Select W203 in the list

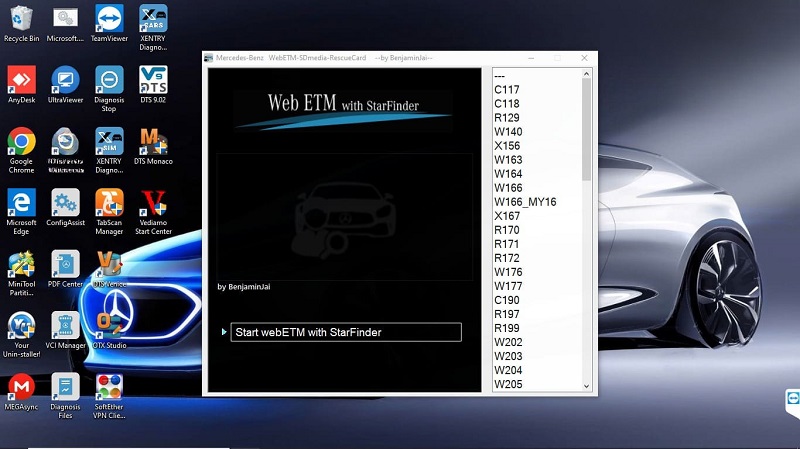click(508, 356)
